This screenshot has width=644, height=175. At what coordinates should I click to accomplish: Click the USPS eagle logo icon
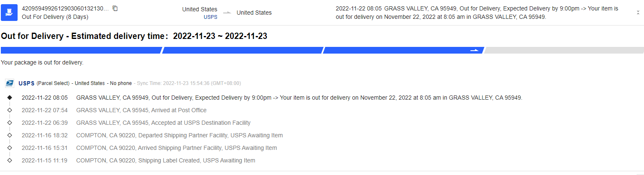[x=10, y=83]
